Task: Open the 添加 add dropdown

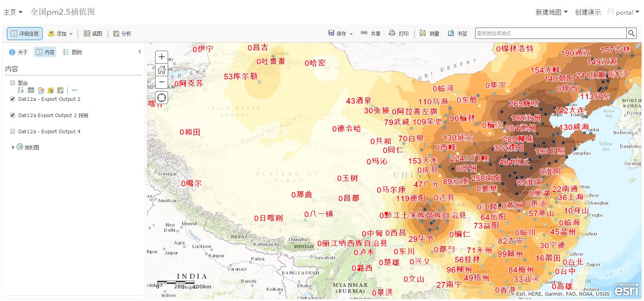Action: (60, 34)
